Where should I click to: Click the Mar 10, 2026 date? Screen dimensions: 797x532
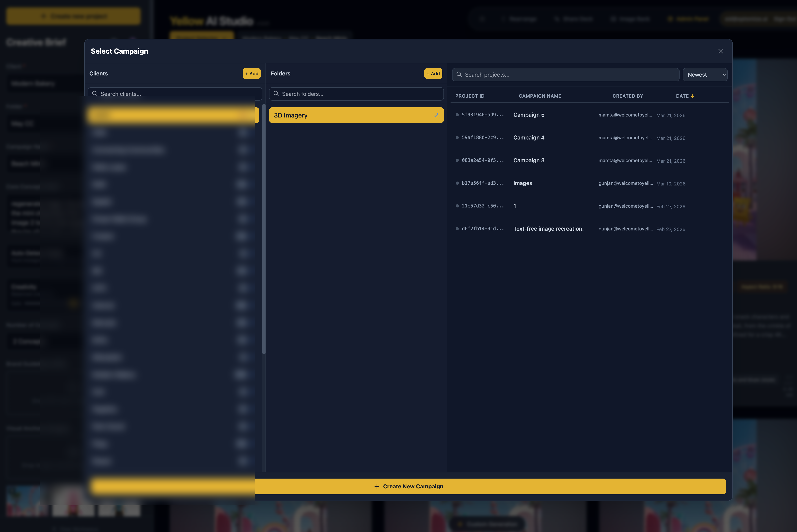pos(671,183)
